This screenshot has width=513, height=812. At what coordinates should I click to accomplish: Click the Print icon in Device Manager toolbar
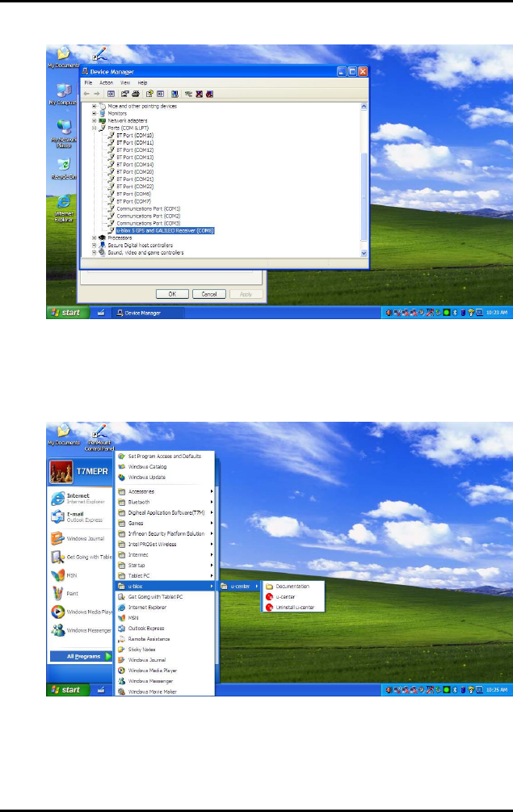tap(136, 94)
